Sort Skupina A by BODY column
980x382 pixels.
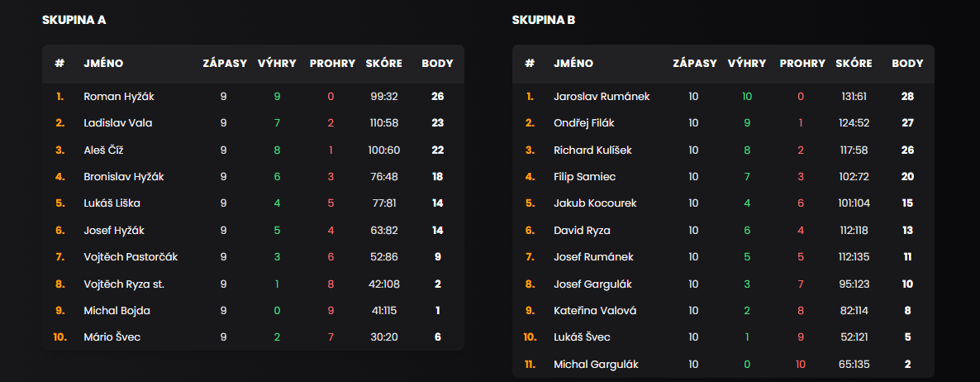pyautogui.click(x=437, y=63)
